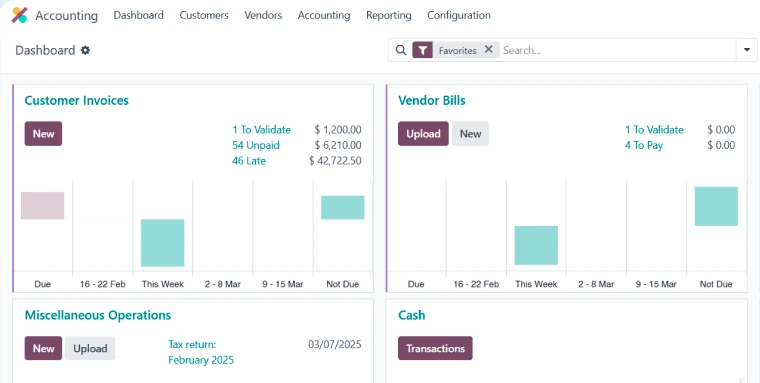The height and width of the screenshot is (383, 760).
Task: Click the search magnifier icon
Action: [x=401, y=50]
